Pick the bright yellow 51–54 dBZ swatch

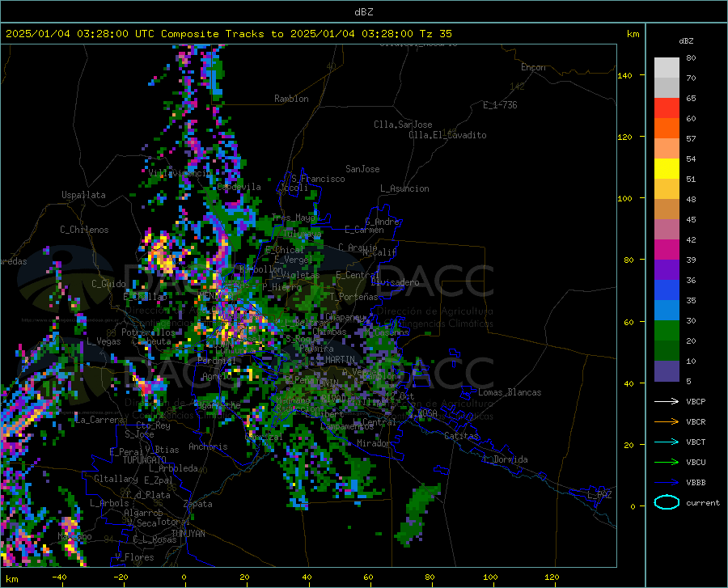point(667,169)
